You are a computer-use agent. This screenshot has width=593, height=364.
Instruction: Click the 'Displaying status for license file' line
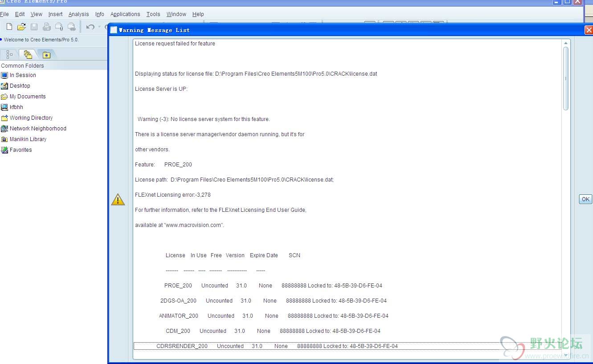pos(256,74)
